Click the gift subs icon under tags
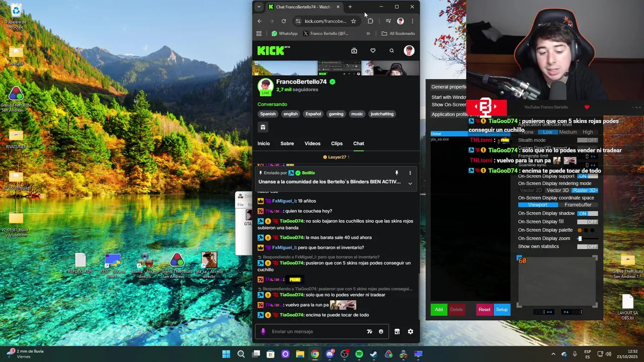 [x=263, y=127]
